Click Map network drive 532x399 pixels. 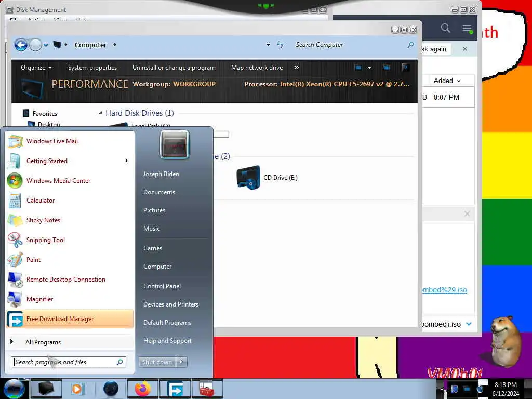click(x=257, y=68)
